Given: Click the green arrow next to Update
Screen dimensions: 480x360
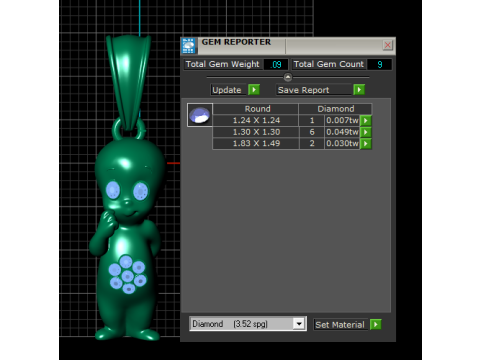Looking at the screenshot, I should tap(254, 90).
